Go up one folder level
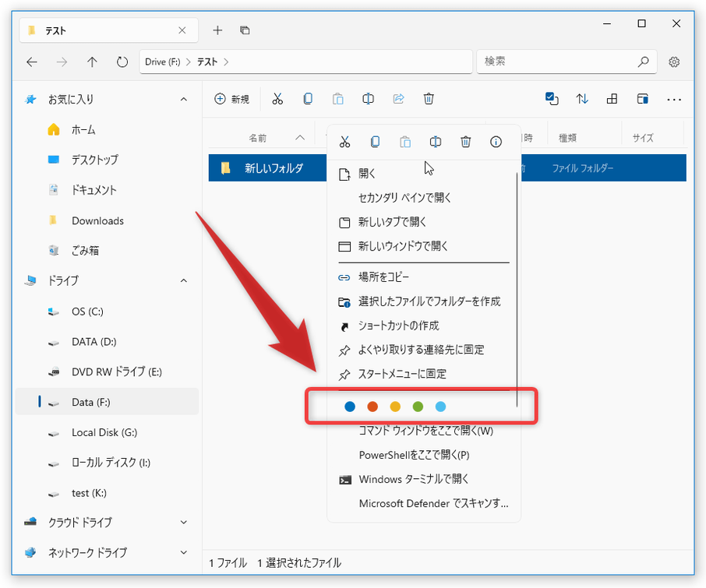706x588 pixels. pyautogui.click(x=92, y=62)
